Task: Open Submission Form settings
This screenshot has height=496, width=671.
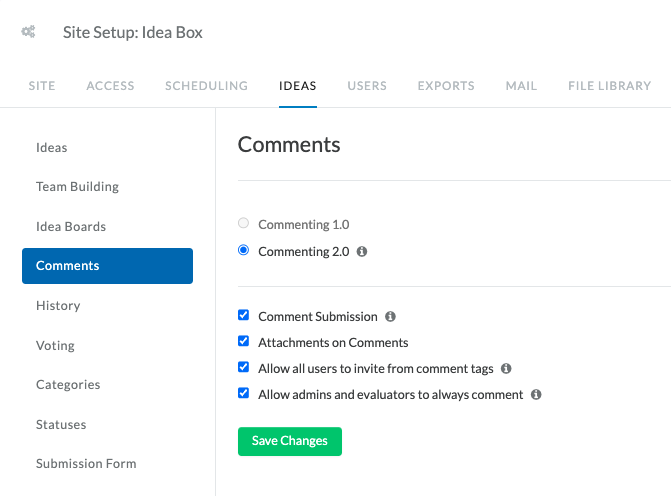Action: click(x=86, y=463)
